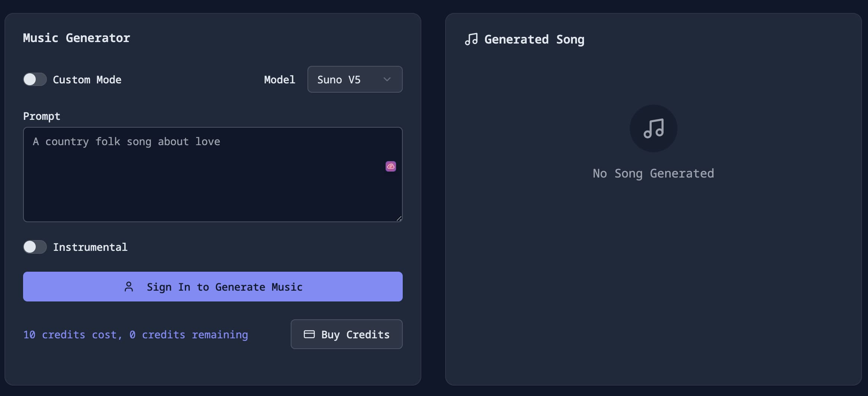This screenshot has width=868, height=396.
Task: Click the large circular music note placeholder
Action: pos(653,128)
